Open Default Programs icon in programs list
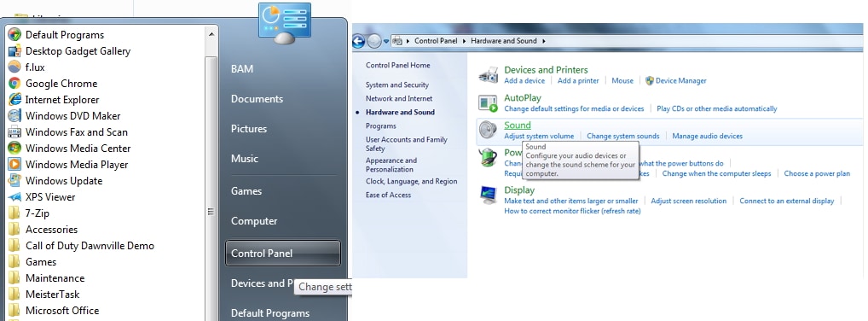 pos(14,34)
